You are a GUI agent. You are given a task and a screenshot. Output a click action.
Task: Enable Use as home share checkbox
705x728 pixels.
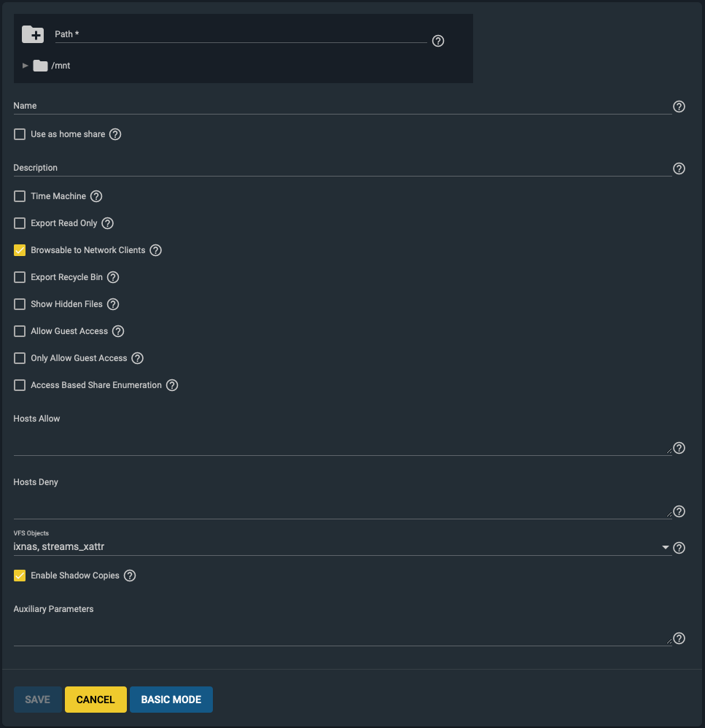click(20, 134)
